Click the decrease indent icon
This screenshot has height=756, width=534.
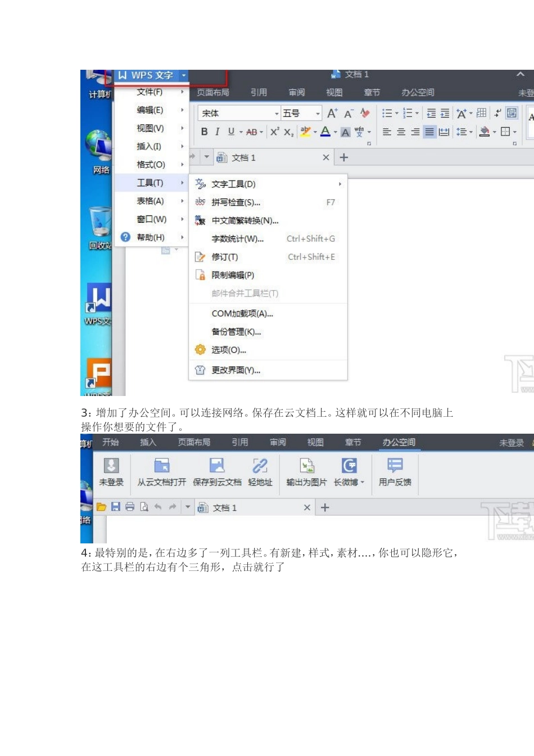click(x=431, y=114)
